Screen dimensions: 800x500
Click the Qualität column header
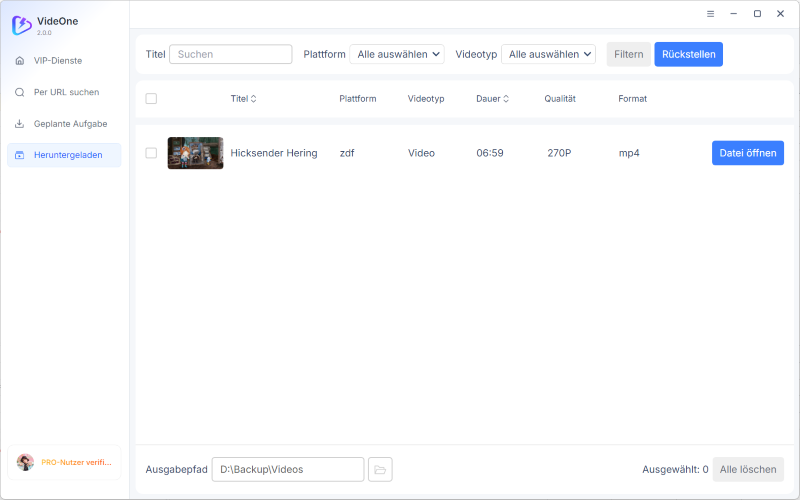pos(560,99)
